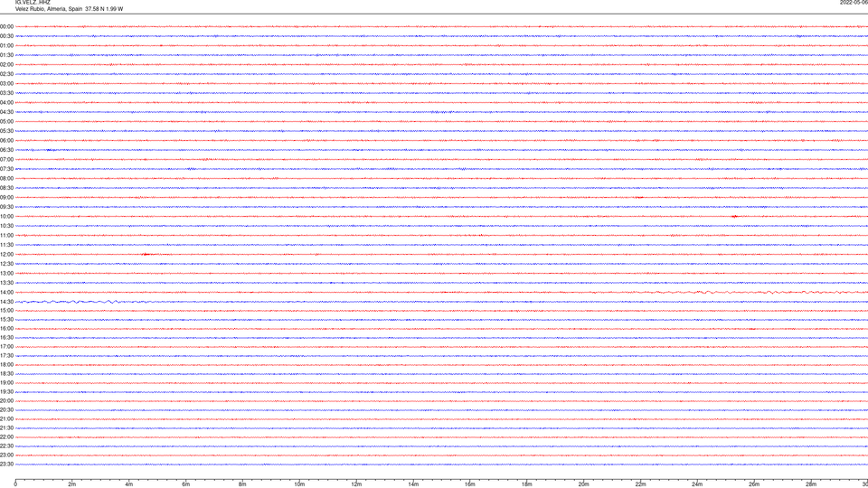The height and width of the screenshot is (488, 868).
Task: Select the 22:00 time row label
Action: pyautogui.click(x=6, y=437)
